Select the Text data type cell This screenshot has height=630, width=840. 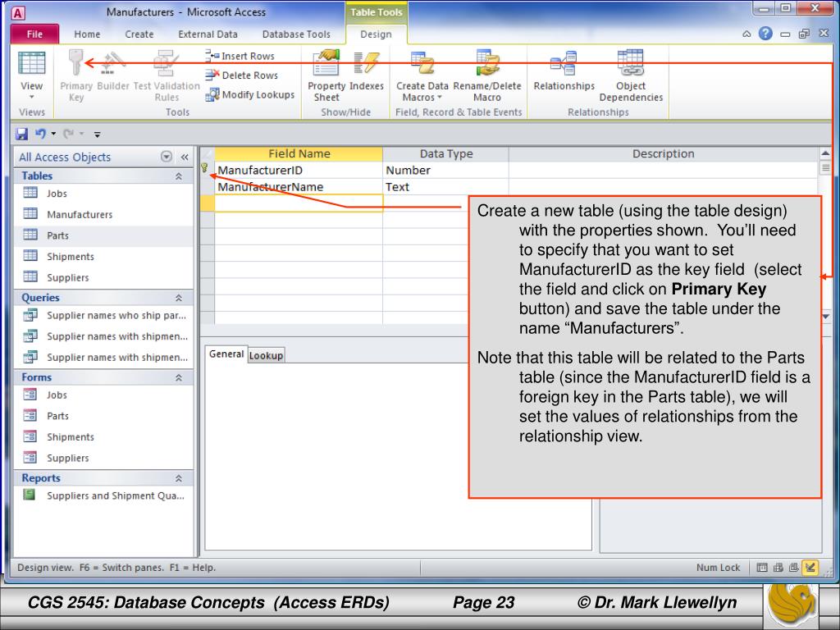coord(445,187)
